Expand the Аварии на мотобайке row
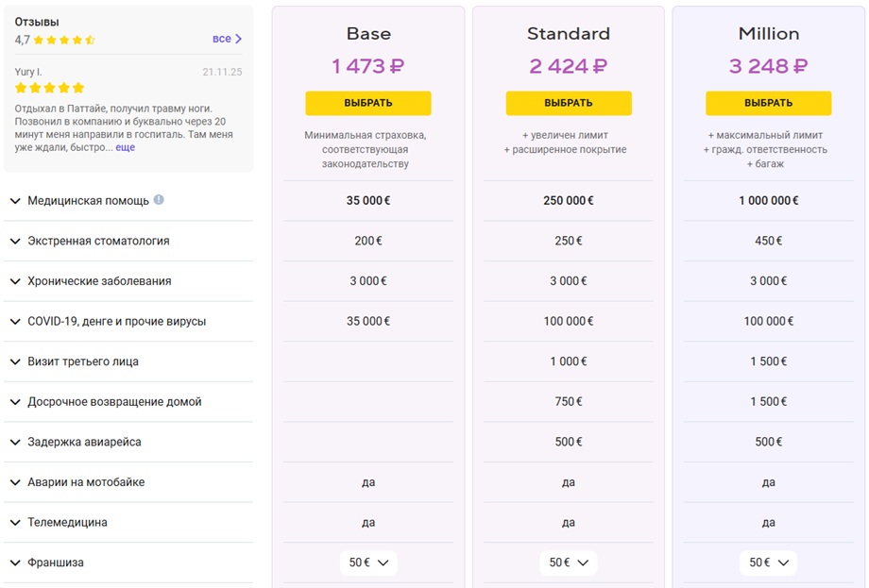Viewport: 869px width, 588px height. (x=128, y=482)
